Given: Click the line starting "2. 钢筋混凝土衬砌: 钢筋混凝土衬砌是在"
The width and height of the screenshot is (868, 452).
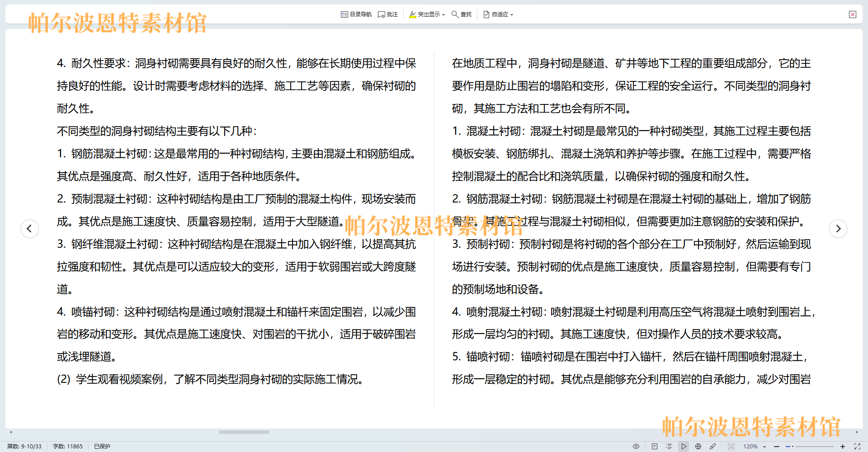Looking at the screenshot, I should click(x=632, y=199).
